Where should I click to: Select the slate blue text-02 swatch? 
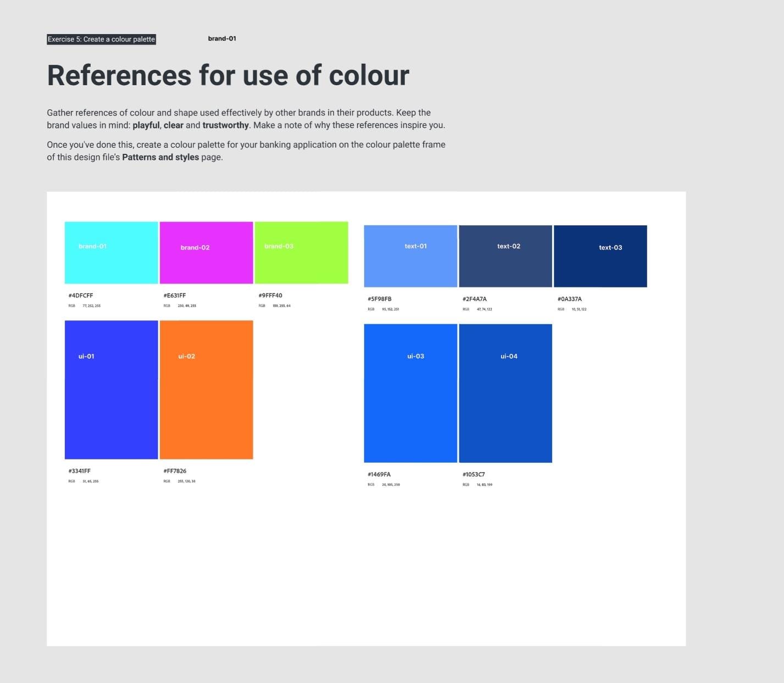pyautogui.click(x=505, y=256)
